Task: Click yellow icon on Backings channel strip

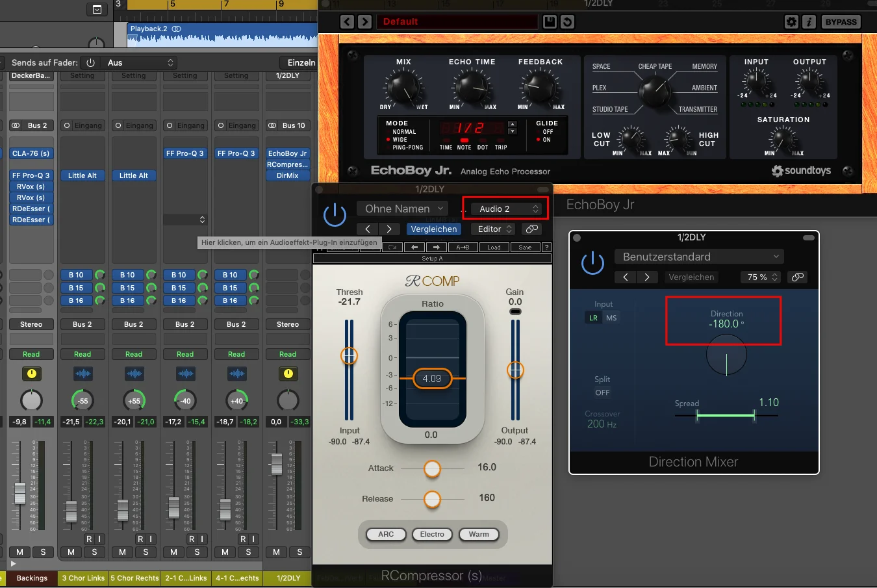Action: [31, 374]
